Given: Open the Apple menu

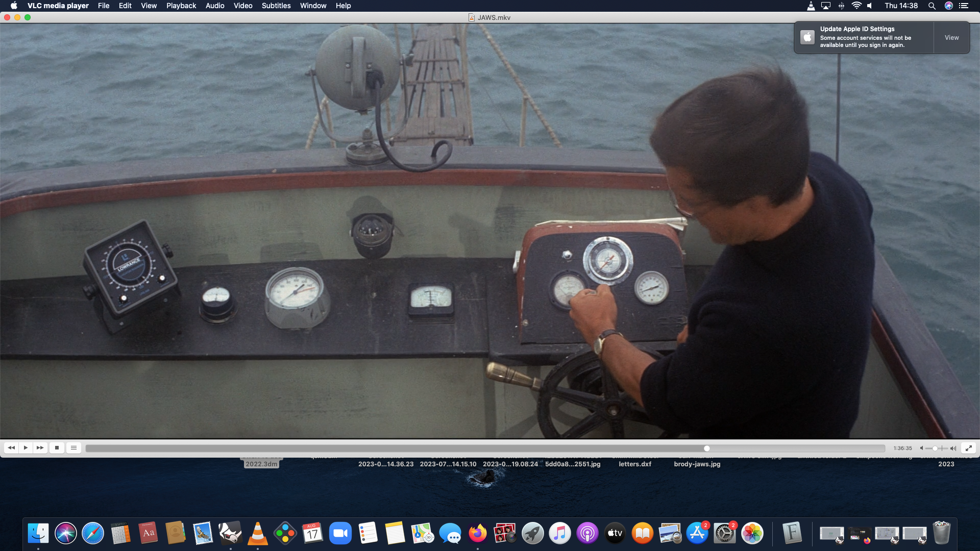Looking at the screenshot, I should click(x=14, y=6).
